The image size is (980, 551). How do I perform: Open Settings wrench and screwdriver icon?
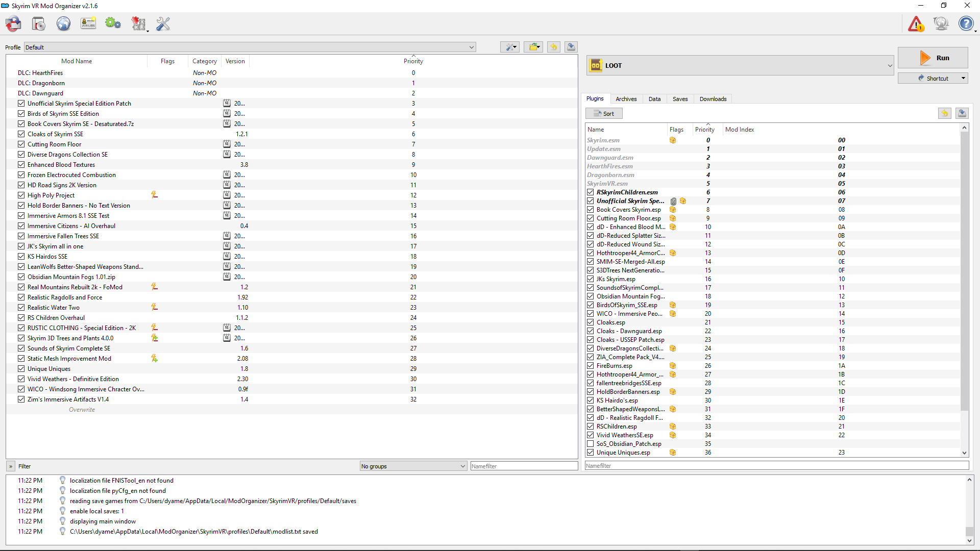[163, 23]
